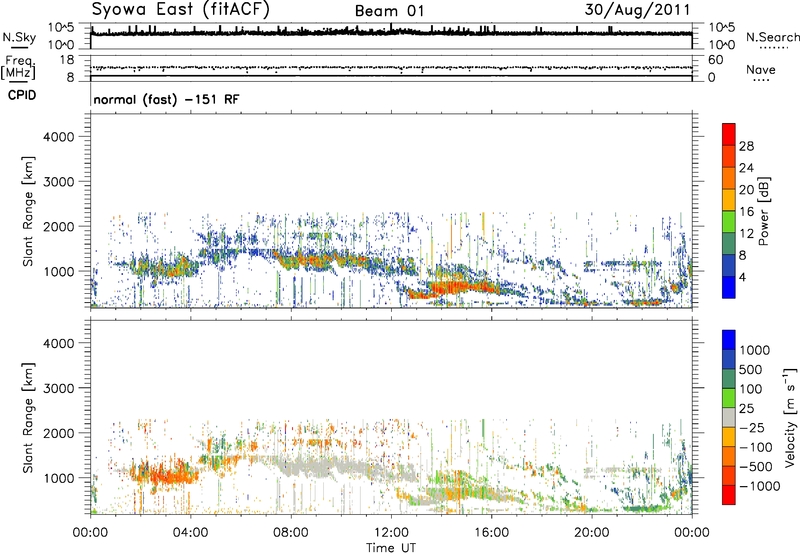Click the '-25' tick on Velocity color bar
This screenshot has width=800, height=554.
coord(753,427)
